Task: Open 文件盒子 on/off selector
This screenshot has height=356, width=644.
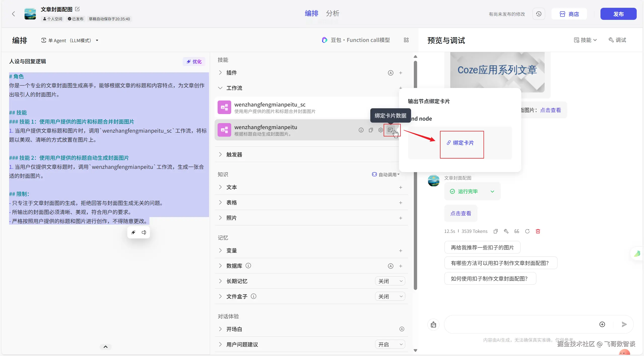Action: (x=390, y=296)
